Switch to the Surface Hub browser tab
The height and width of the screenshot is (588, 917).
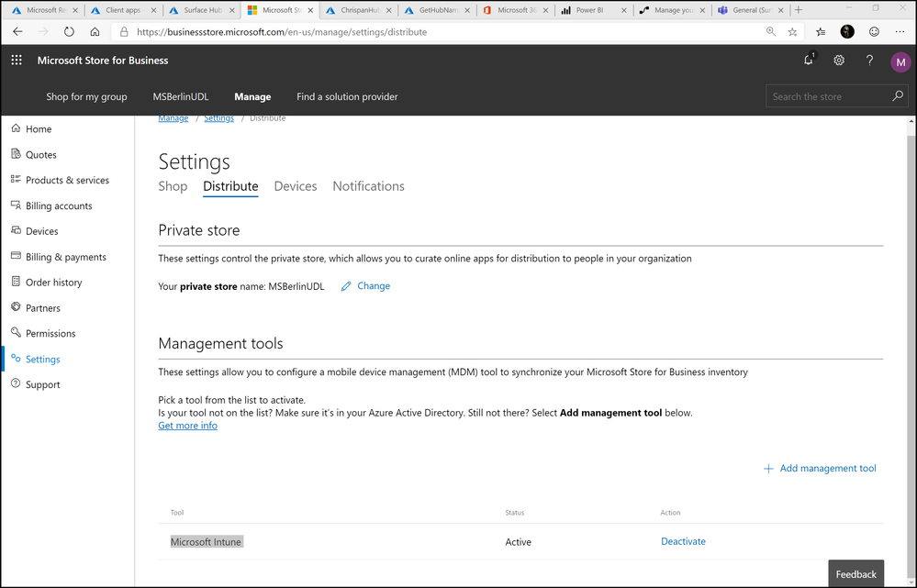(x=202, y=10)
